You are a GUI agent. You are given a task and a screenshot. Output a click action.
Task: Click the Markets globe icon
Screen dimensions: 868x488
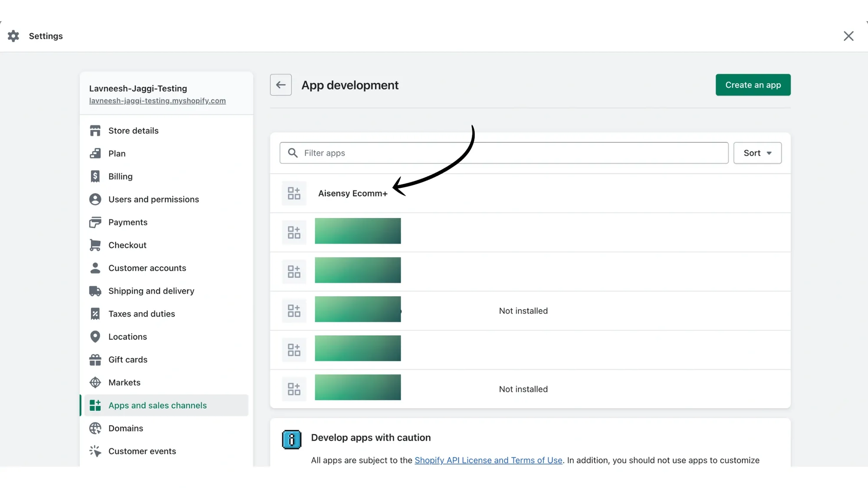click(95, 382)
